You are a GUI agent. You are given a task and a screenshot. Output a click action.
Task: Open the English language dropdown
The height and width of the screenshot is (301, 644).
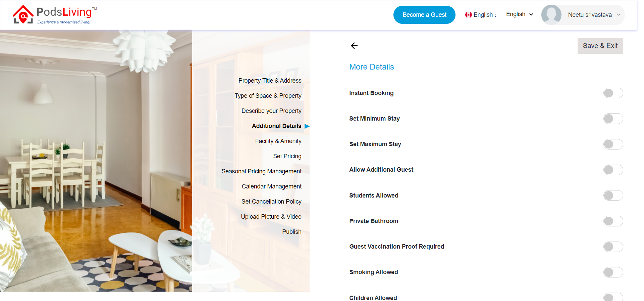tap(519, 14)
